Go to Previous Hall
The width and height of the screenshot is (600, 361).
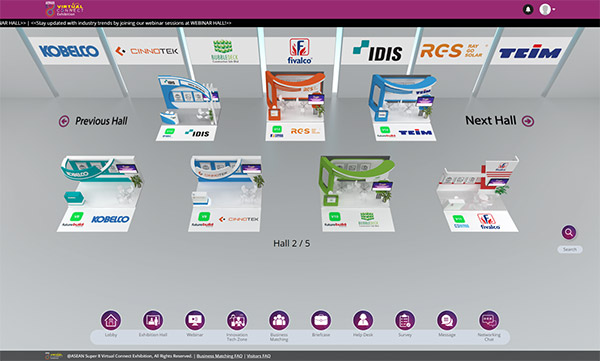coord(93,121)
